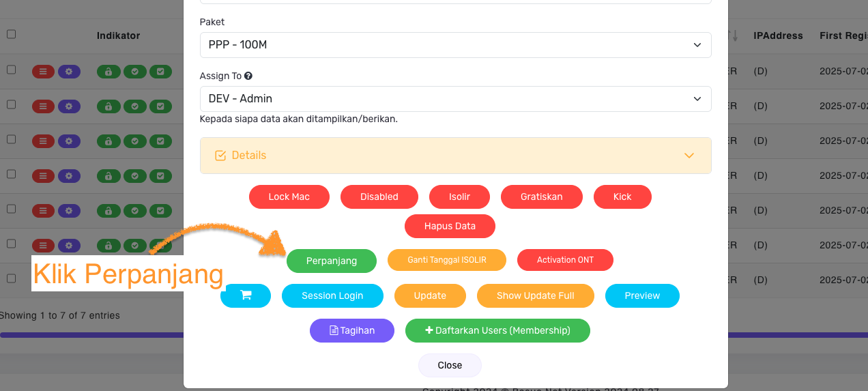The height and width of the screenshot is (391, 868).
Task: Click the green checkbox indicator in fifth row
Action: [x=160, y=210]
